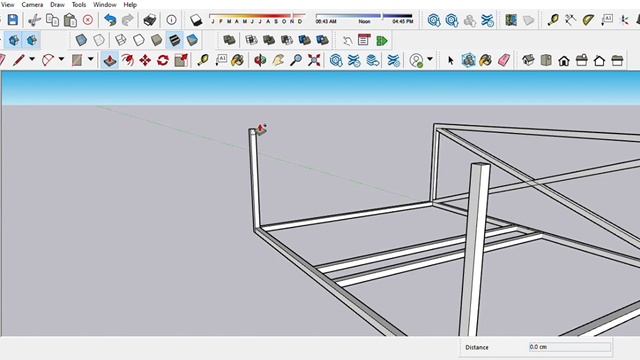The width and height of the screenshot is (640, 360).
Task: Expand the shape tool dropdown arrow
Action: click(91, 60)
